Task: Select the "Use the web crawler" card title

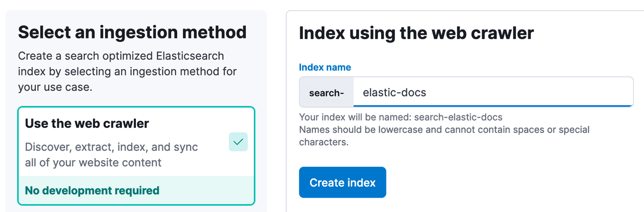Action: point(87,123)
